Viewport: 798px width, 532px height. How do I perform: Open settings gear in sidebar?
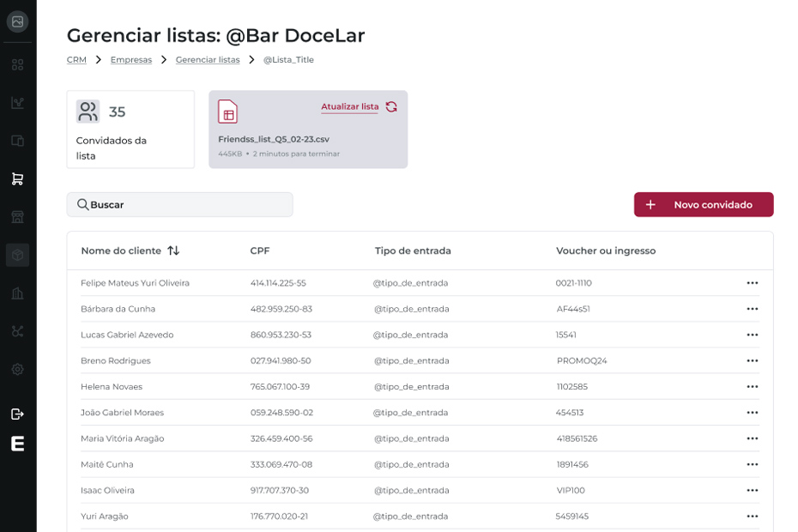tap(17, 369)
